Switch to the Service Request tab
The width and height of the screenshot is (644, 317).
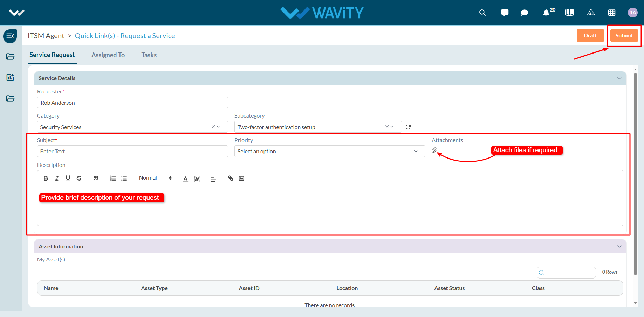[52, 55]
